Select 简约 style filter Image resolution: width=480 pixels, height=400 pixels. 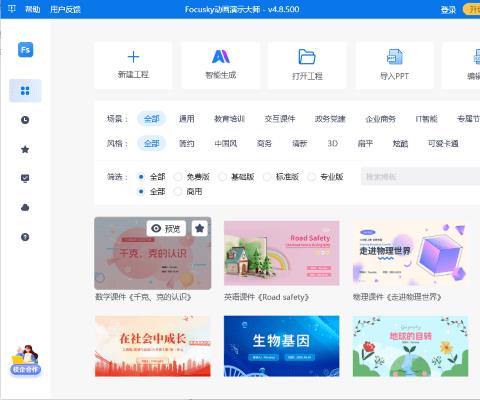(x=187, y=144)
